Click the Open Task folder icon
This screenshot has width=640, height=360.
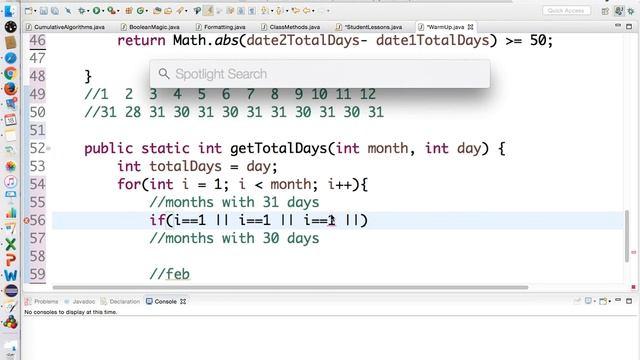(x=168, y=11)
